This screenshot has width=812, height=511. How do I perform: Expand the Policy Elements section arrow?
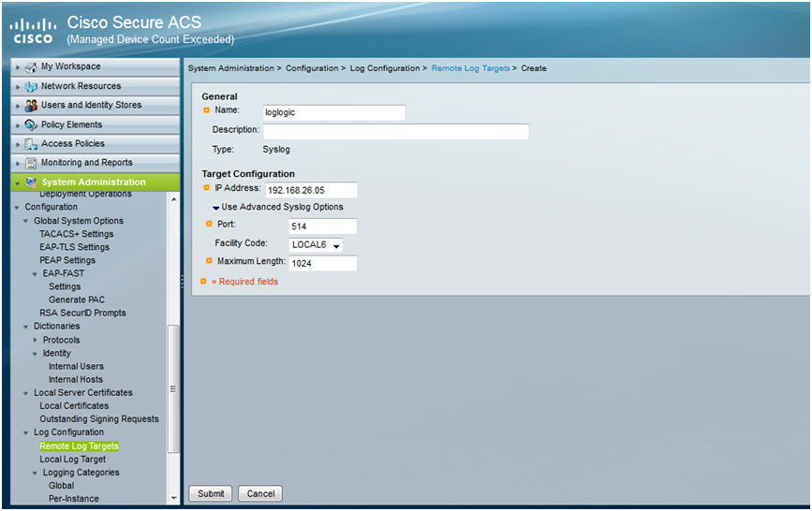(18, 125)
